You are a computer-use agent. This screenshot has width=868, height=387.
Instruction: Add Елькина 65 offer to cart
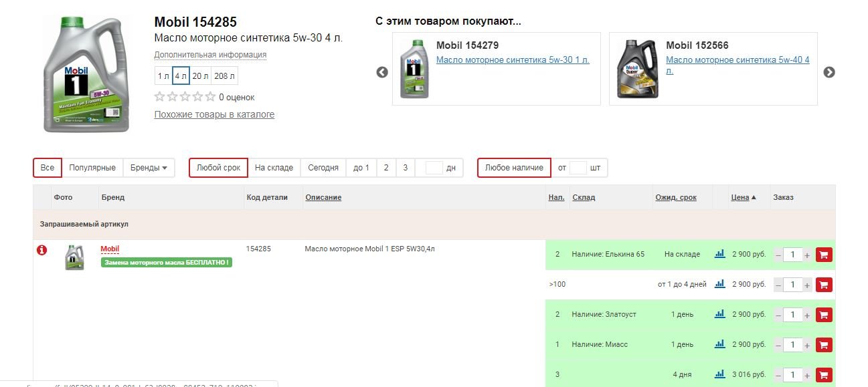click(x=824, y=255)
